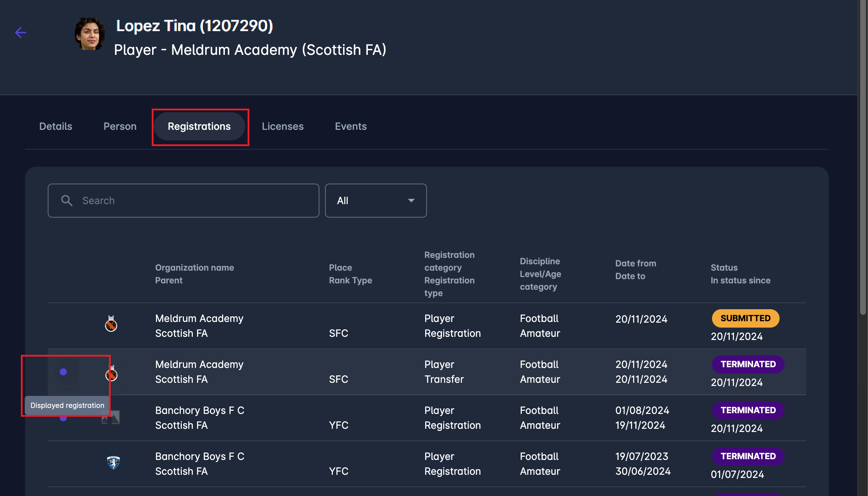Go to the Licenses tab

(283, 126)
